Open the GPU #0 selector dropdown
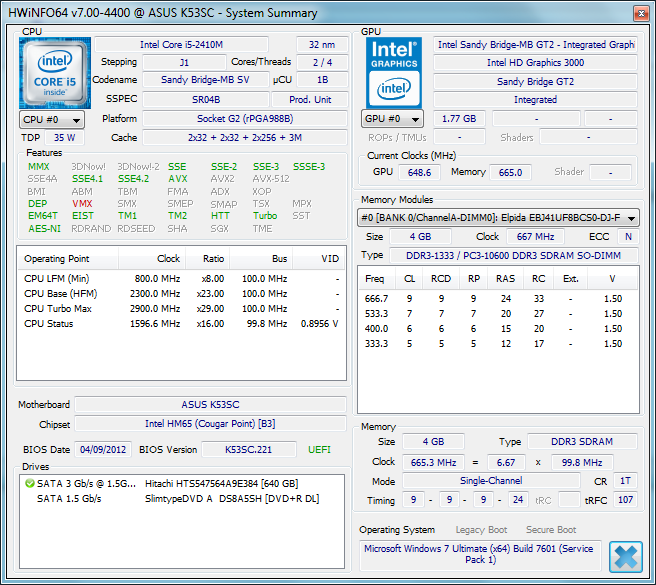 [x=392, y=119]
